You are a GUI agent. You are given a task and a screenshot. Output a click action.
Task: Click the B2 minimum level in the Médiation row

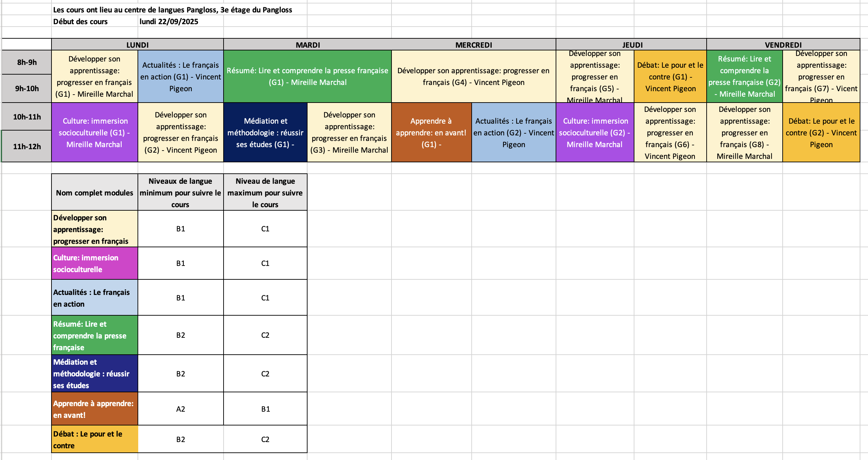coord(181,374)
